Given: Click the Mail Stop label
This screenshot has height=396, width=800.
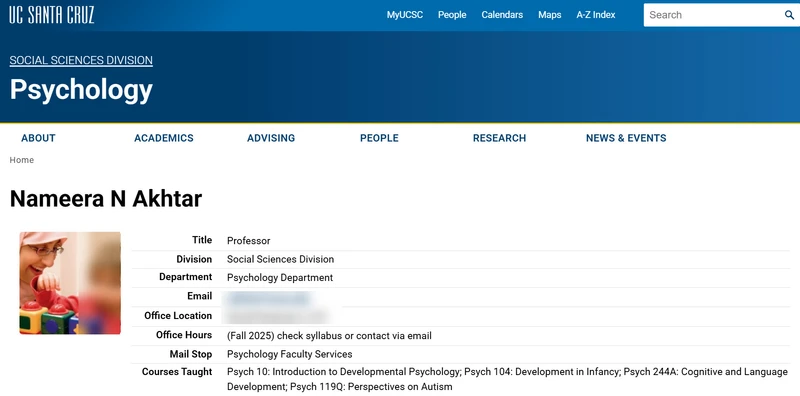Looking at the screenshot, I should pyautogui.click(x=191, y=354).
